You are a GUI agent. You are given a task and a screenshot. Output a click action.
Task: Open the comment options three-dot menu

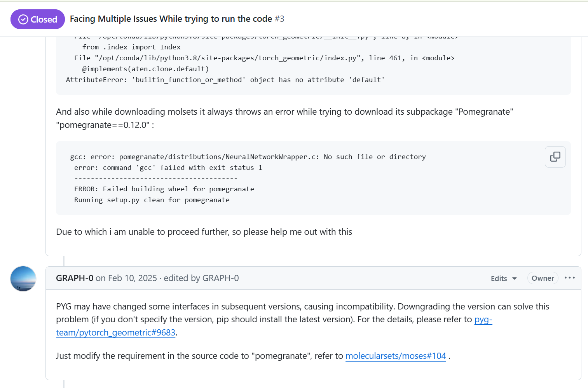(x=569, y=278)
